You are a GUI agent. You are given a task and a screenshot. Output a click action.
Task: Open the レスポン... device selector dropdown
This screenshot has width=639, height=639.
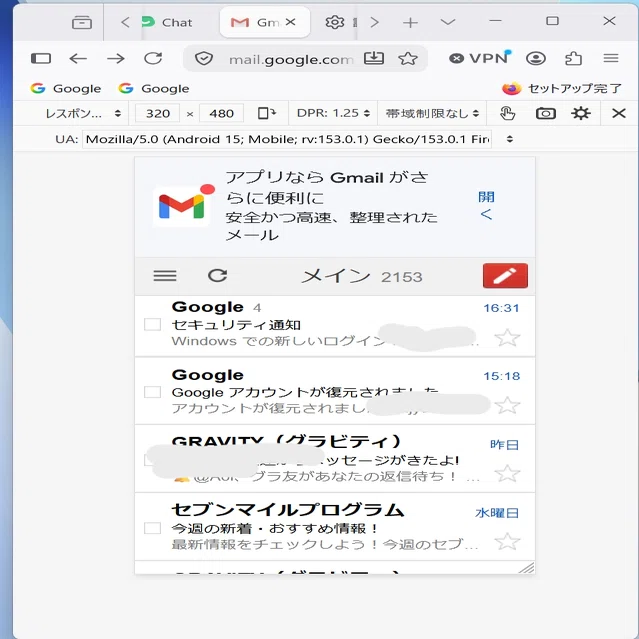(83, 113)
